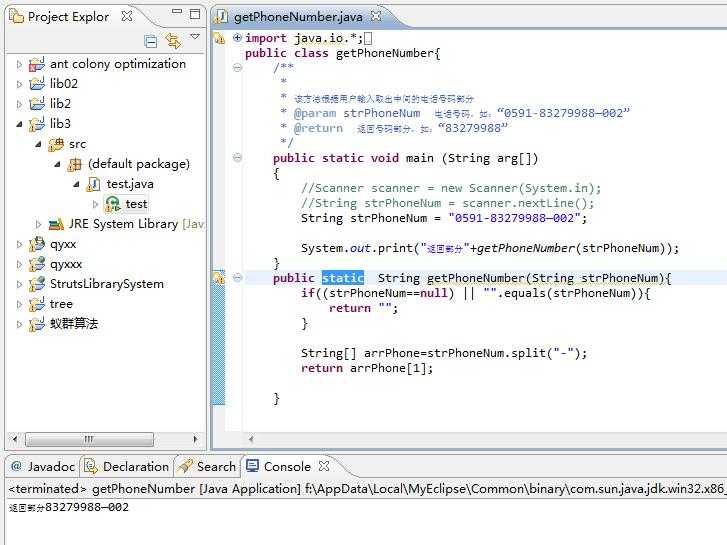Collapse the getPhoneNumber method fold marker
The width and height of the screenshot is (727, 545).
[237, 278]
